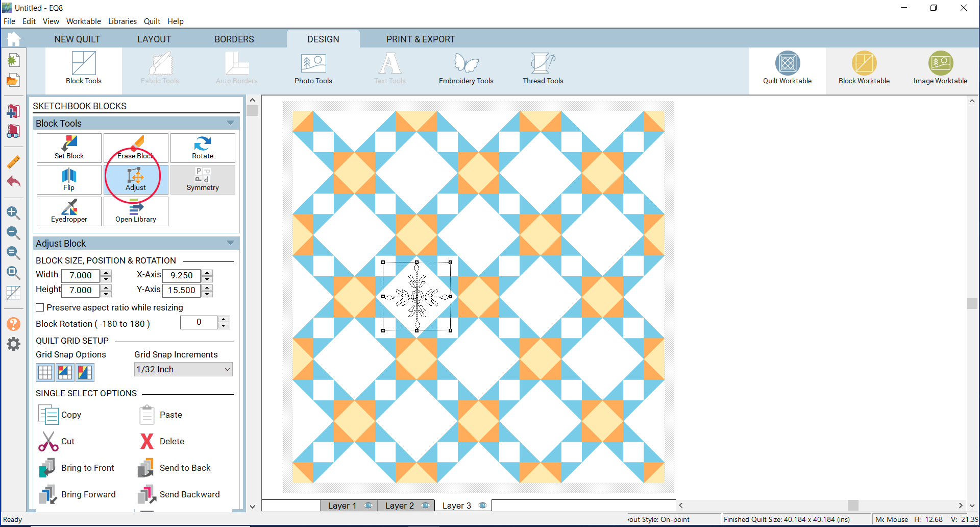980x527 pixels.
Task: Increase Block Rotation with up arrow
Action: [x=224, y=319]
